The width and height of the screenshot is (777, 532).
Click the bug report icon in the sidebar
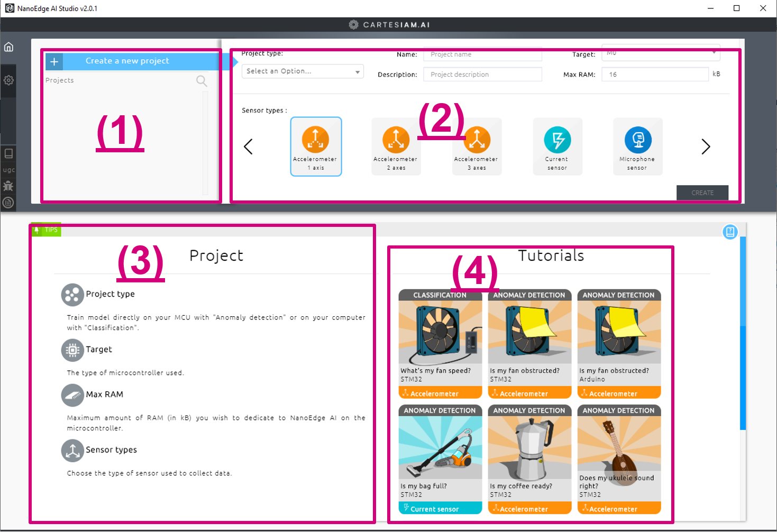[x=8, y=186]
